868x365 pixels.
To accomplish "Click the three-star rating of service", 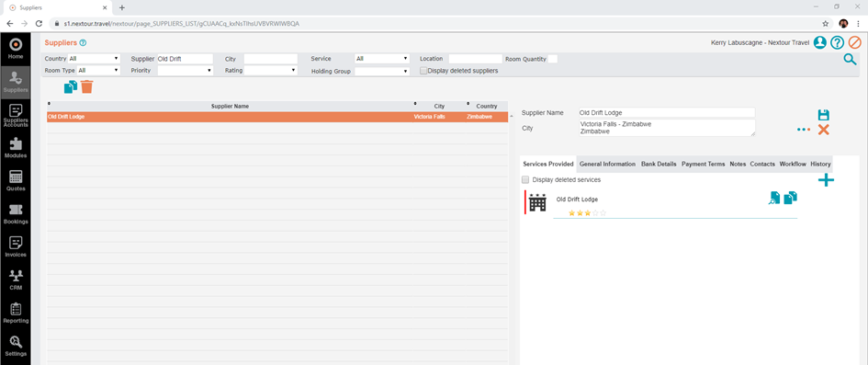I will pyautogui.click(x=587, y=212).
